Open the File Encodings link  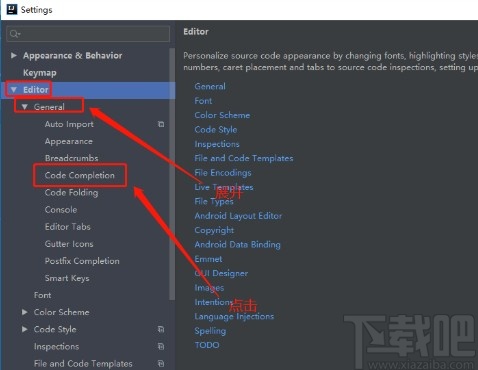(223, 173)
